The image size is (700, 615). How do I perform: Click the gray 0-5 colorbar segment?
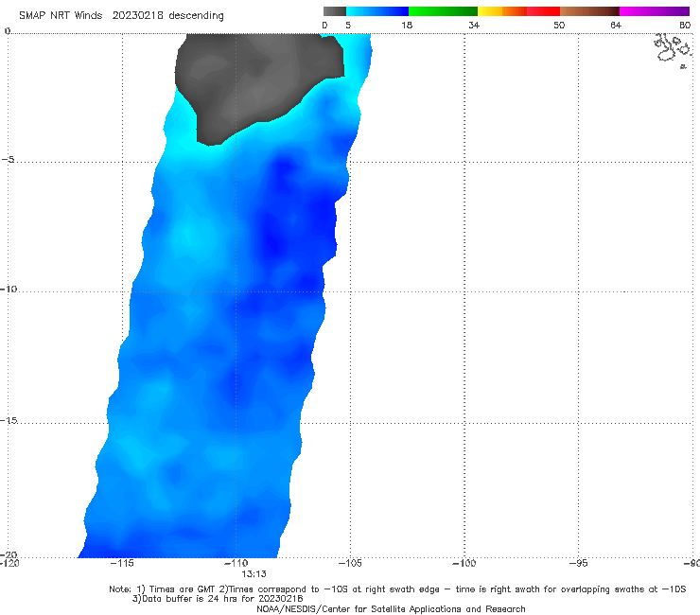[x=334, y=11]
